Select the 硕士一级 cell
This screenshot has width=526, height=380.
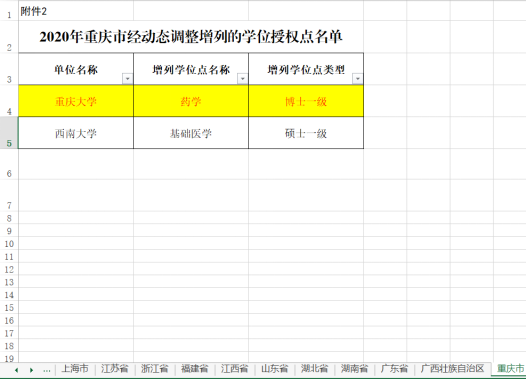(x=306, y=133)
